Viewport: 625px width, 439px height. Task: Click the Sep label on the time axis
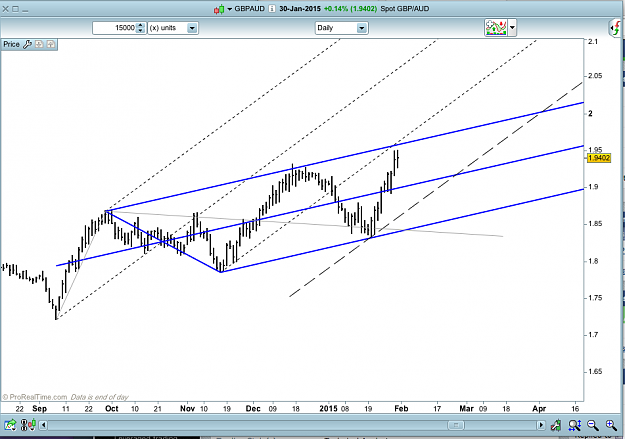point(39,409)
